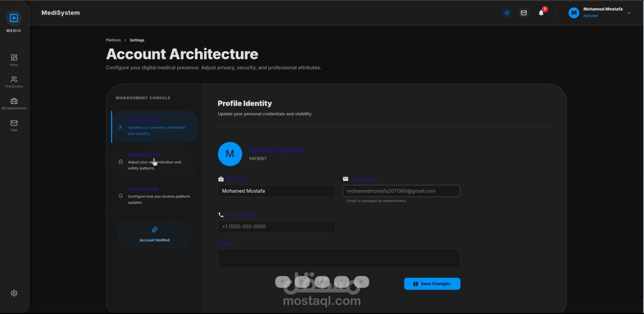Click the MediSystem logo icon
This screenshot has height=314, width=644.
tap(14, 18)
